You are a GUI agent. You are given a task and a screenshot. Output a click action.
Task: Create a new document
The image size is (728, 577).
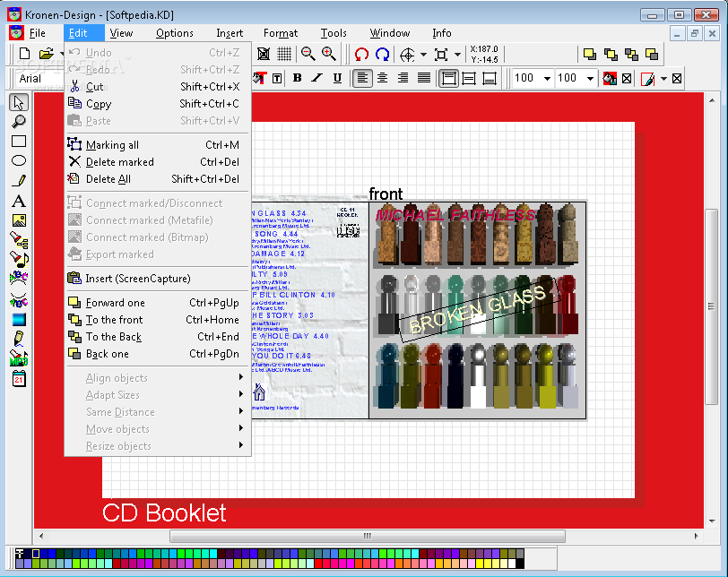coord(24,55)
